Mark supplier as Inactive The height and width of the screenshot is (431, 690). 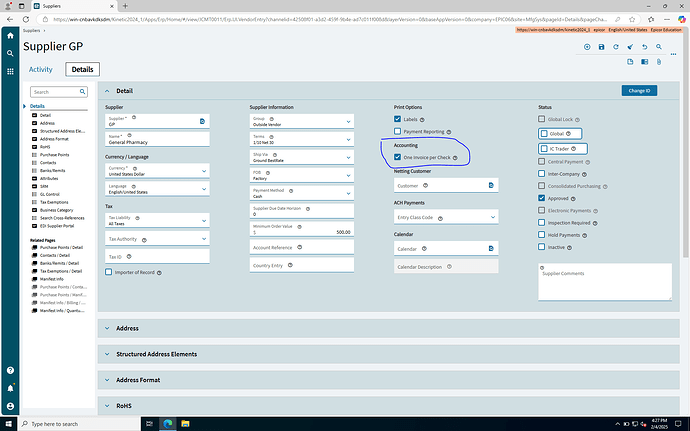tap(542, 247)
